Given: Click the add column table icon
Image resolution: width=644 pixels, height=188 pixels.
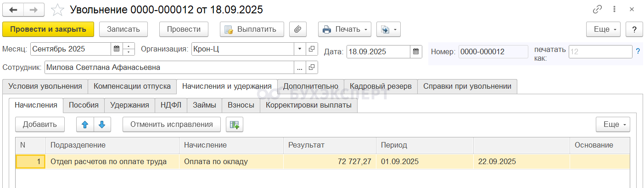Looking at the screenshot, I should coord(235,124).
